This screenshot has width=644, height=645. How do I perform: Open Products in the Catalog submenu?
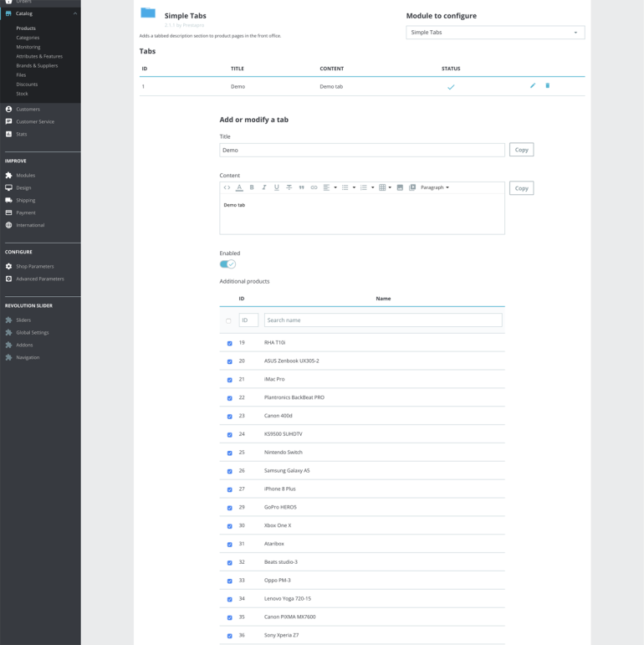click(x=26, y=28)
